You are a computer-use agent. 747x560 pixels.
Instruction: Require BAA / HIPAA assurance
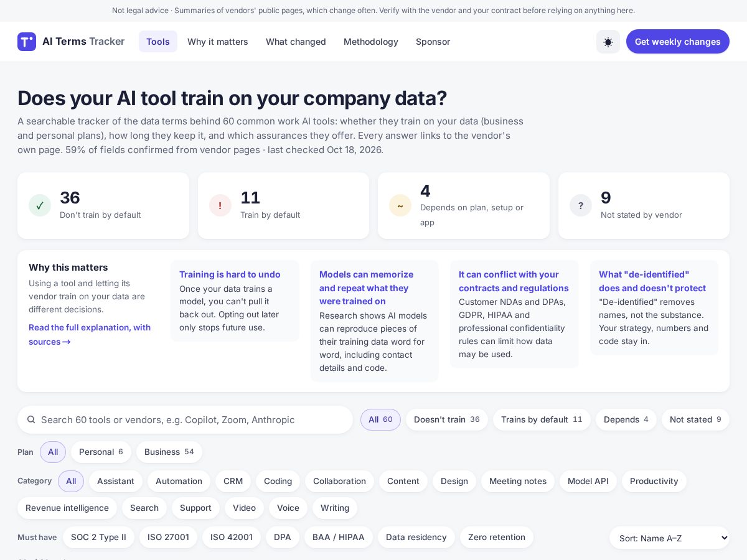coord(339,537)
